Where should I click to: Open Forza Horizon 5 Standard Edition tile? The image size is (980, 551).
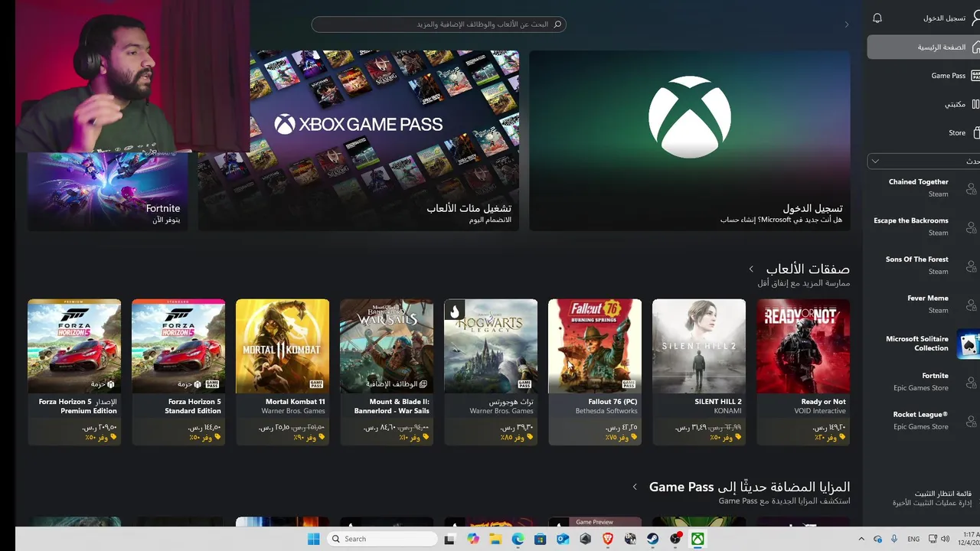pyautogui.click(x=178, y=372)
